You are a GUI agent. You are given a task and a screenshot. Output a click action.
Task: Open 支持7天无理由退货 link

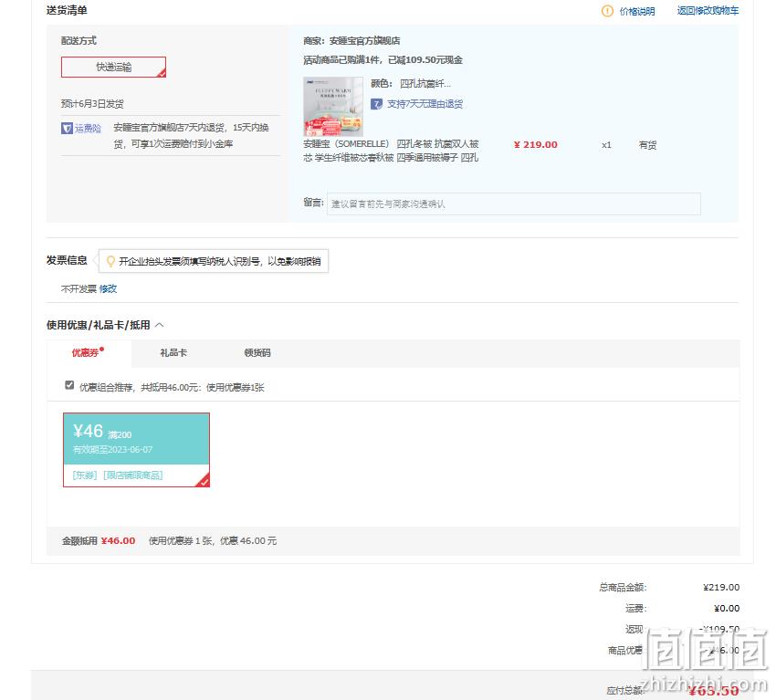[x=425, y=104]
